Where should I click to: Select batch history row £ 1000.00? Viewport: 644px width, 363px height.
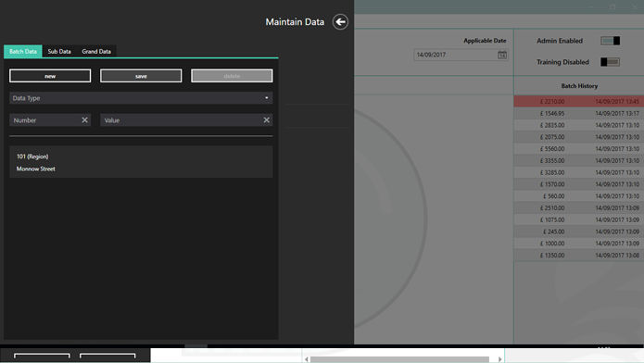tap(579, 244)
